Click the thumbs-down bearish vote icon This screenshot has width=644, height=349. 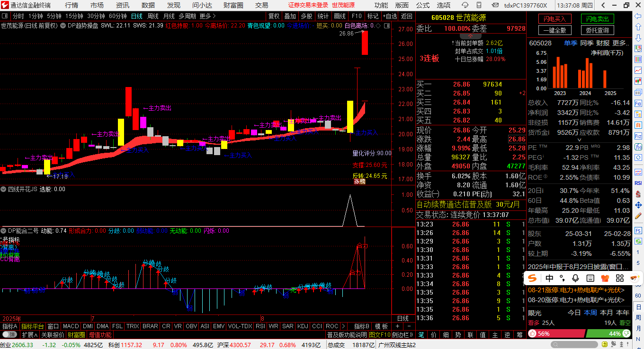pyautogui.click(x=626, y=333)
